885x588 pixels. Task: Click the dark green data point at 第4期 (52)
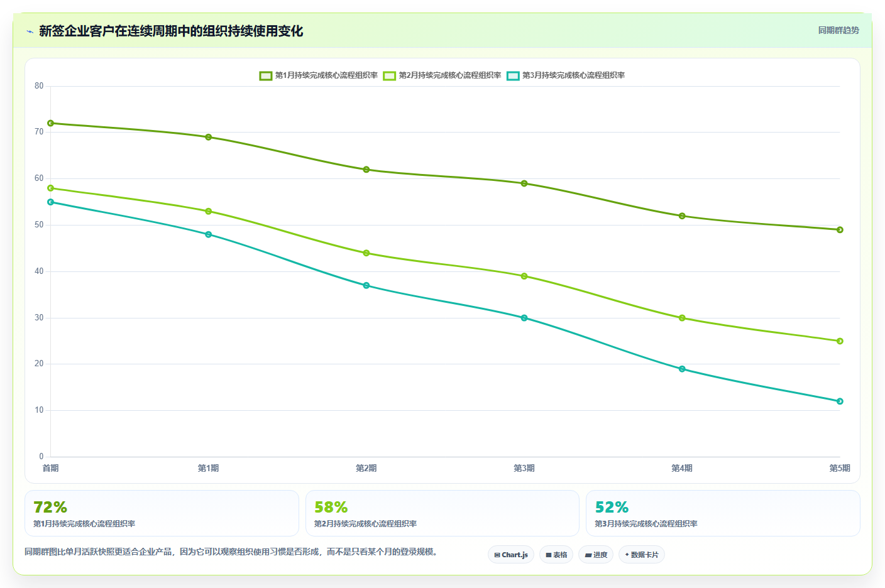tap(682, 216)
